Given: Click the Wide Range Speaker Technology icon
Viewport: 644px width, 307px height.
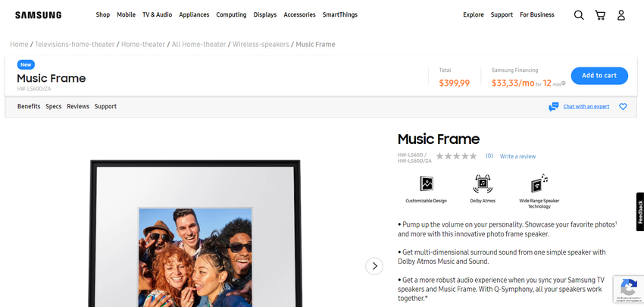Looking at the screenshot, I should 539,183.
